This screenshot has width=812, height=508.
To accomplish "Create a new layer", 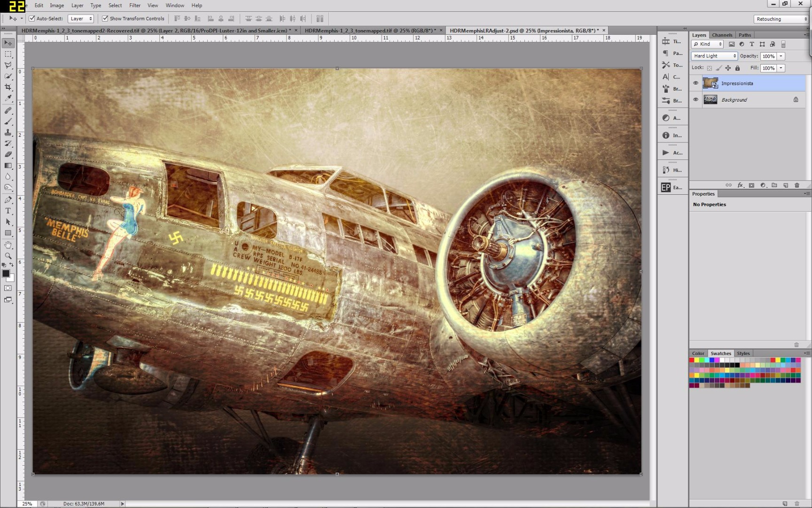I will coord(786,185).
